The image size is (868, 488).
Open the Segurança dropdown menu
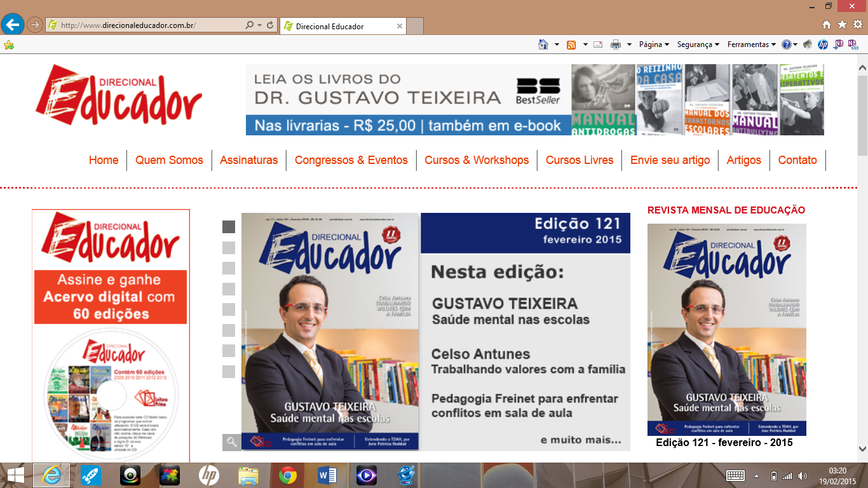698,44
